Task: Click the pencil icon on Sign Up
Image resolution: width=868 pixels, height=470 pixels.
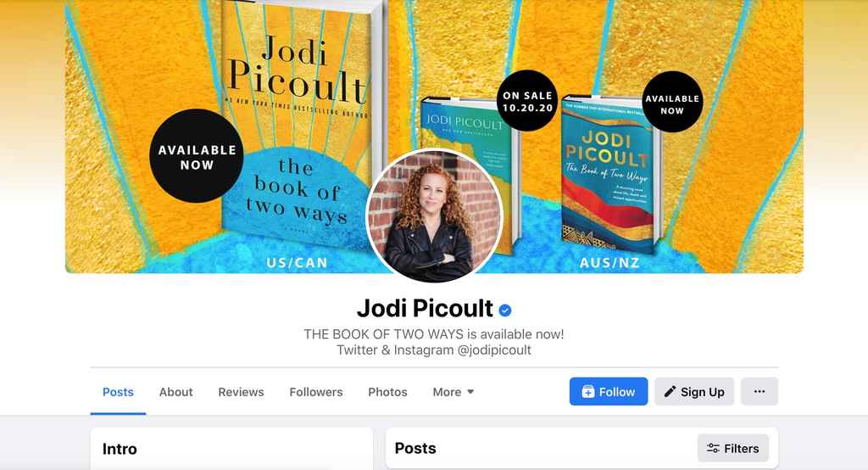Action: [670, 391]
